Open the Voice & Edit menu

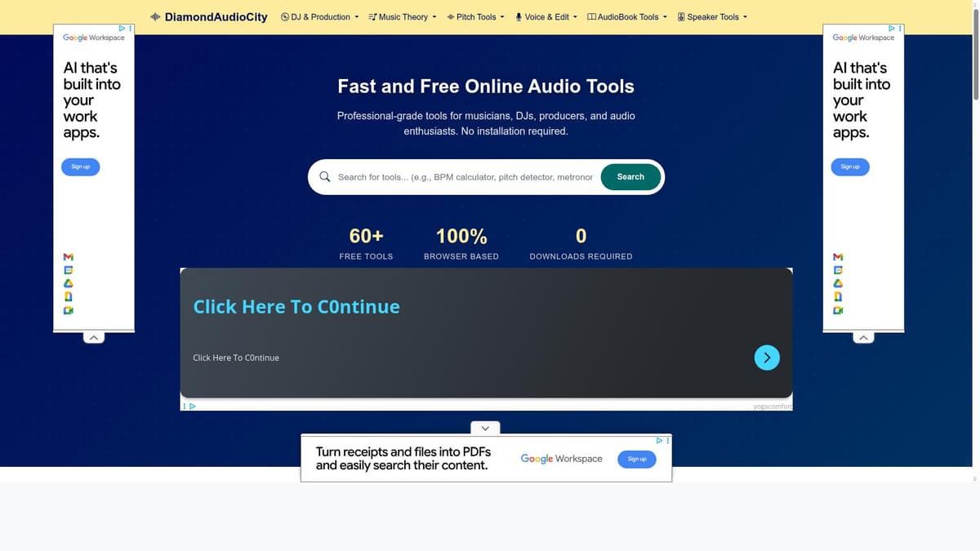pos(546,16)
